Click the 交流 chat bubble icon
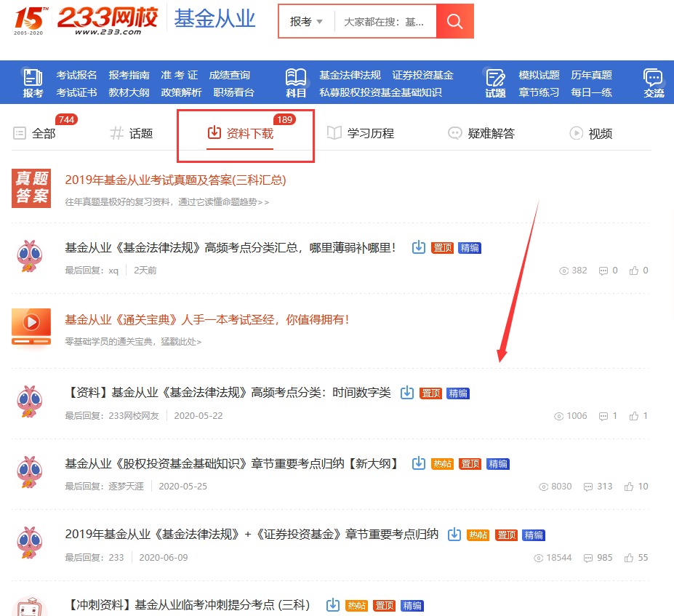Screen dimensions: 674x616 654,77
